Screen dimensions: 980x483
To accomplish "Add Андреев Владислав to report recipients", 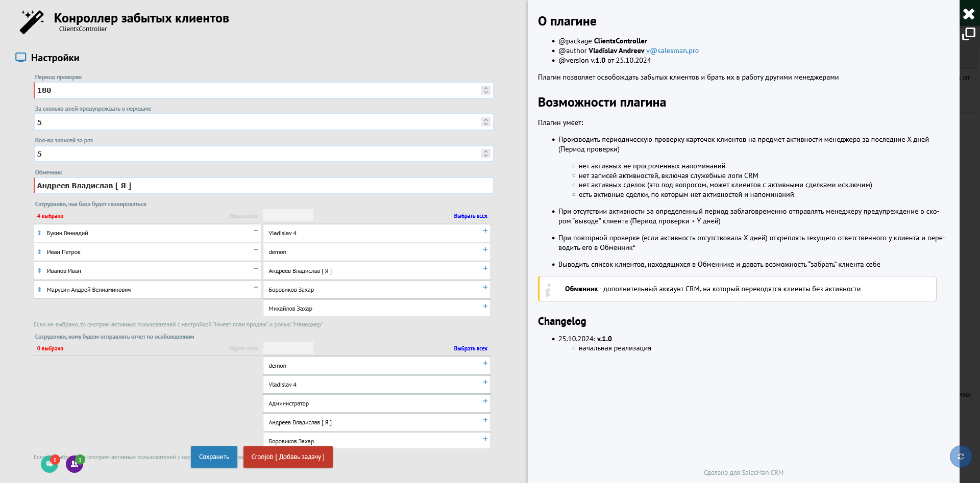I will pyautogui.click(x=485, y=420).
